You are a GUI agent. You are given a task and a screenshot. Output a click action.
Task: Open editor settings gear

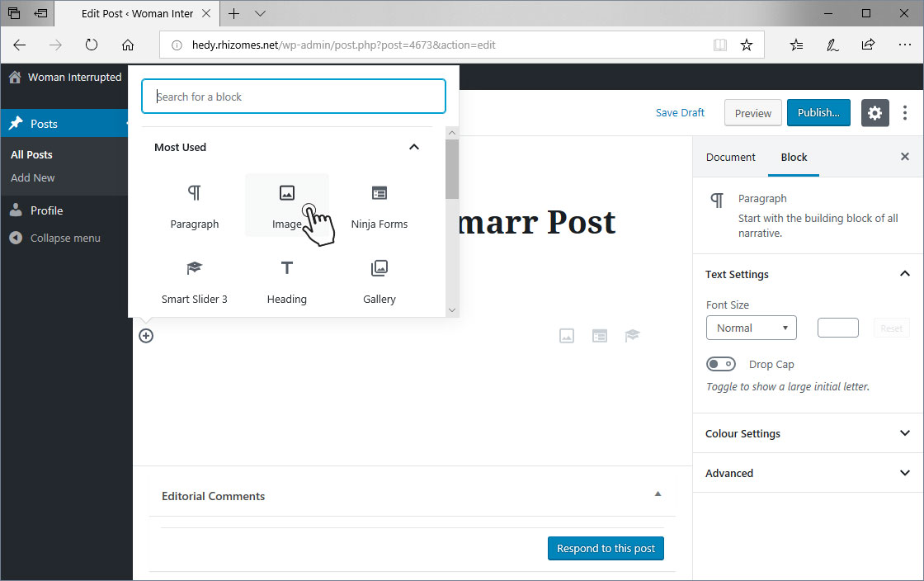[875, 112]
